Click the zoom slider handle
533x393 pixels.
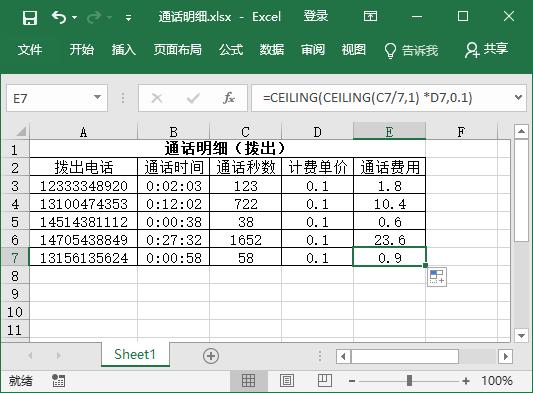pos(409,380)
